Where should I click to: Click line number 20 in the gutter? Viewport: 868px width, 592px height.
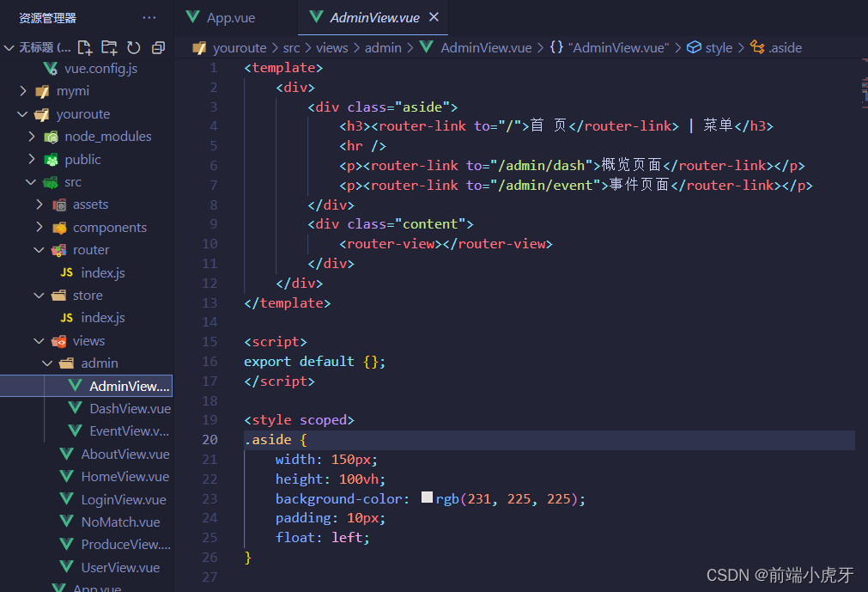(209, 440)
